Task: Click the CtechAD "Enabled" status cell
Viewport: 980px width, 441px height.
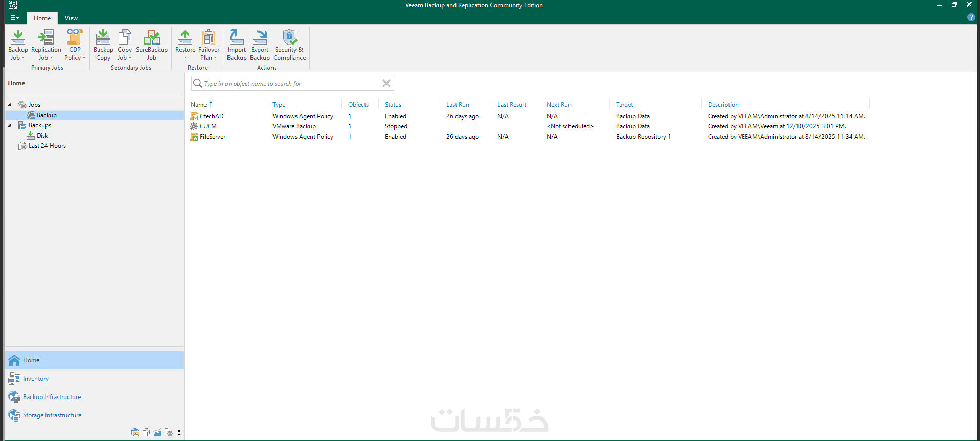Action: pyautogui.click(x=396, y=116)
